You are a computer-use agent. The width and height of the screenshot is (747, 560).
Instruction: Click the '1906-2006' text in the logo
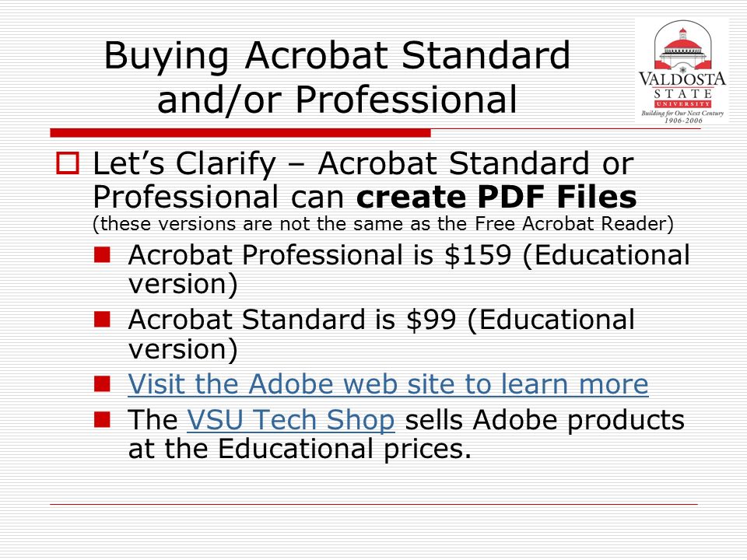[x=683, y=121]
